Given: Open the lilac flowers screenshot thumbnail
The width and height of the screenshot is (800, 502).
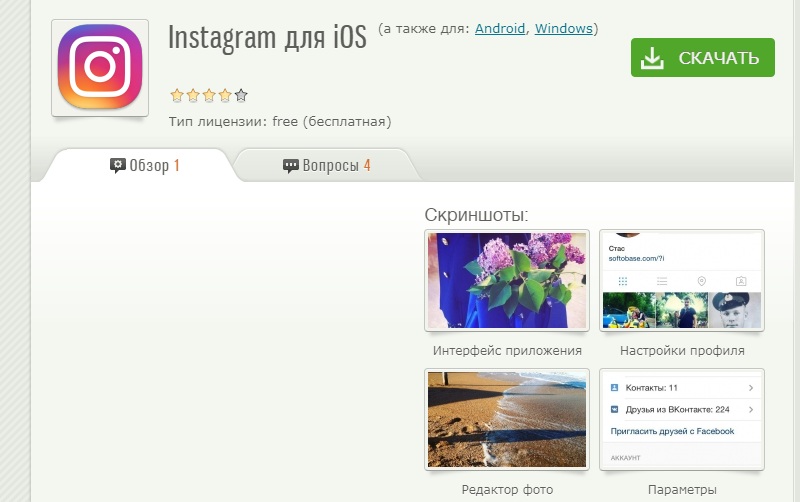Looking at the screenshot, I should (x=507, y=280).
